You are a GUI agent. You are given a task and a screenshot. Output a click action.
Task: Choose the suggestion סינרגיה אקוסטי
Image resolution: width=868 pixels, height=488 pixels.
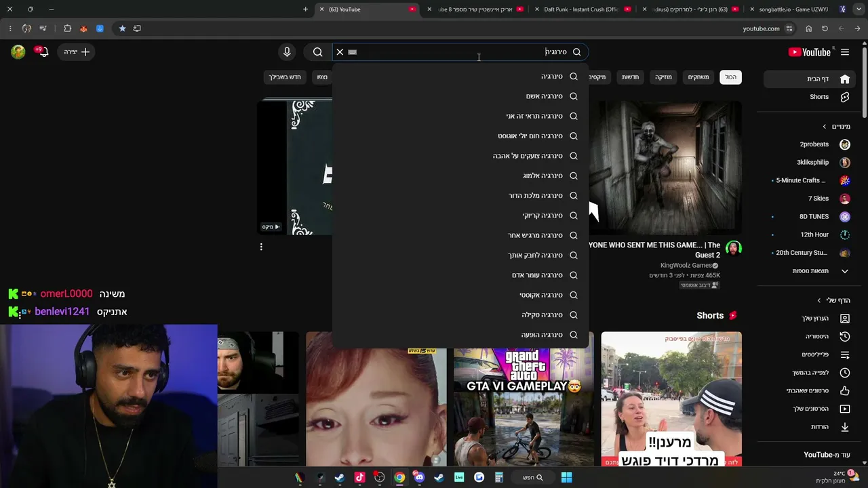[x=461, y=295]
